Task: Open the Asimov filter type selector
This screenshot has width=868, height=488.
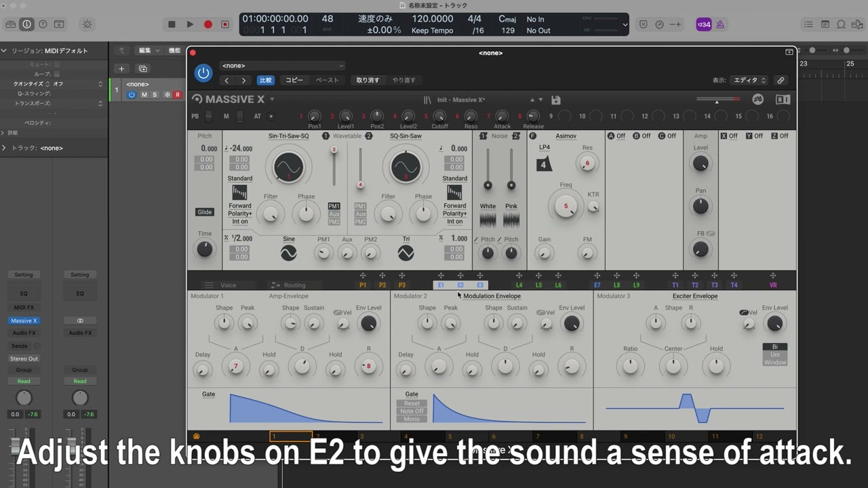Action: (566, 136)
